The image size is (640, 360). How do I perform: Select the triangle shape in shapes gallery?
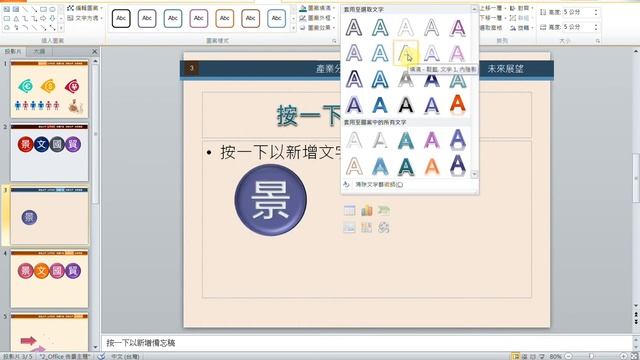pyautogui.click(x=16, y=18)
